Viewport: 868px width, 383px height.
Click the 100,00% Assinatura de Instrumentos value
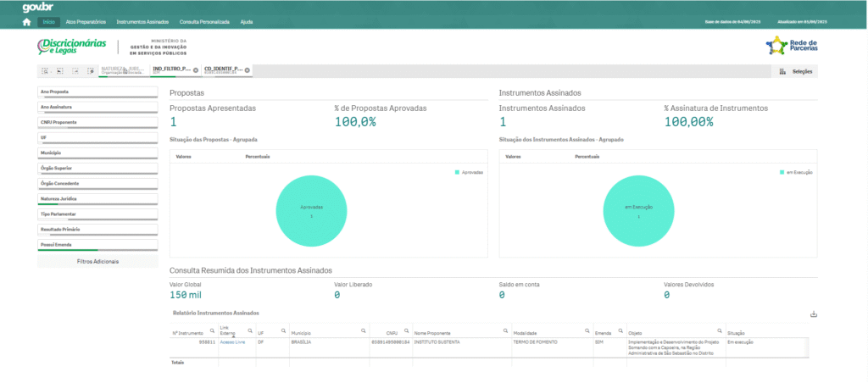tap(688, 122)
